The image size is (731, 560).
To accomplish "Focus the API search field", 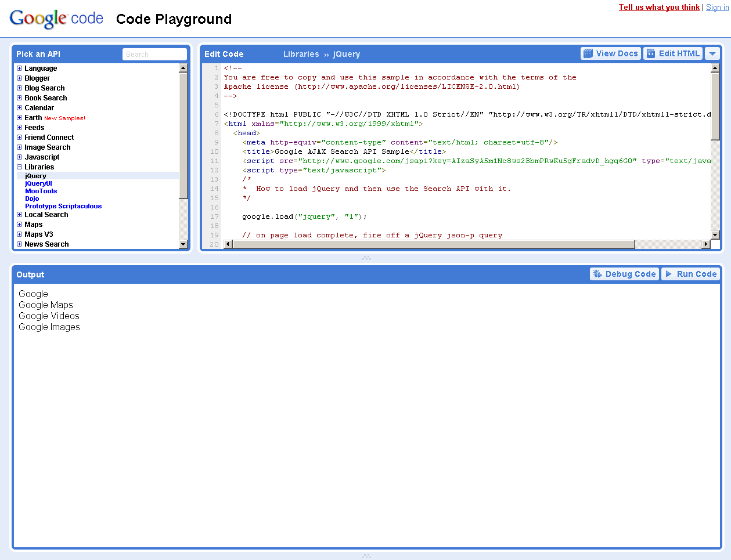I will 154,54.
